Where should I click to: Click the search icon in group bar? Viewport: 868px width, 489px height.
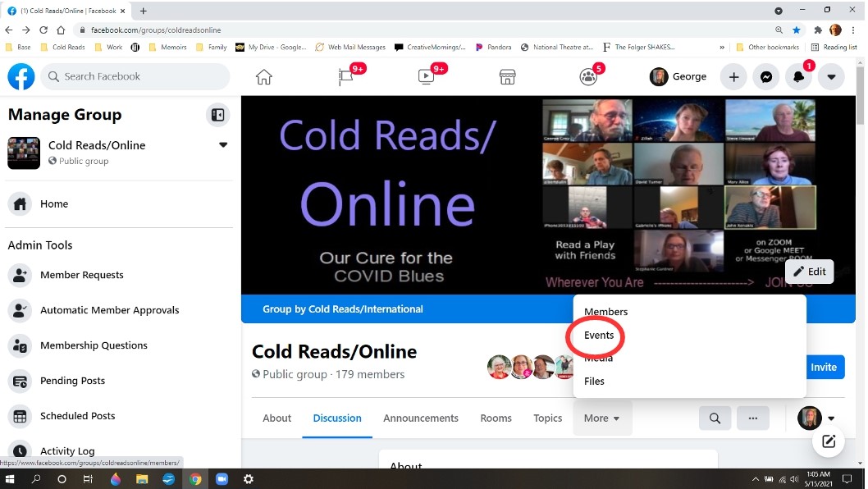(x=715, y=418)
